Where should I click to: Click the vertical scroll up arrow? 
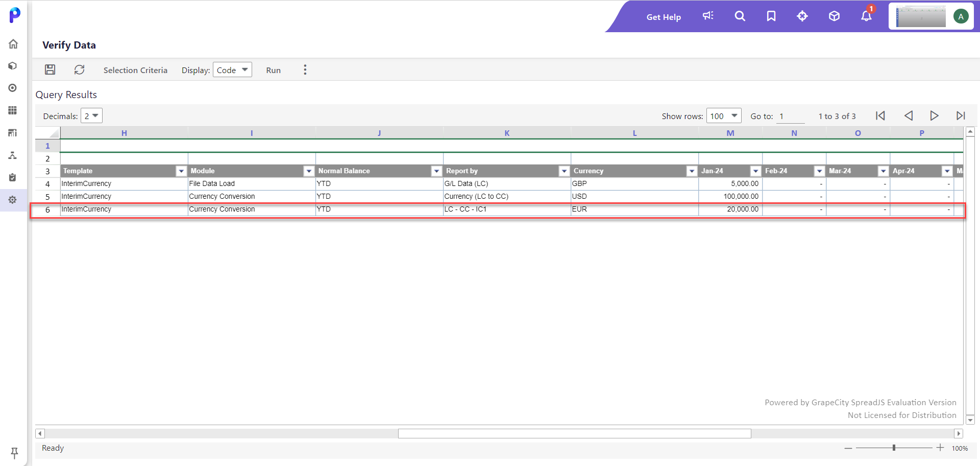970,132
